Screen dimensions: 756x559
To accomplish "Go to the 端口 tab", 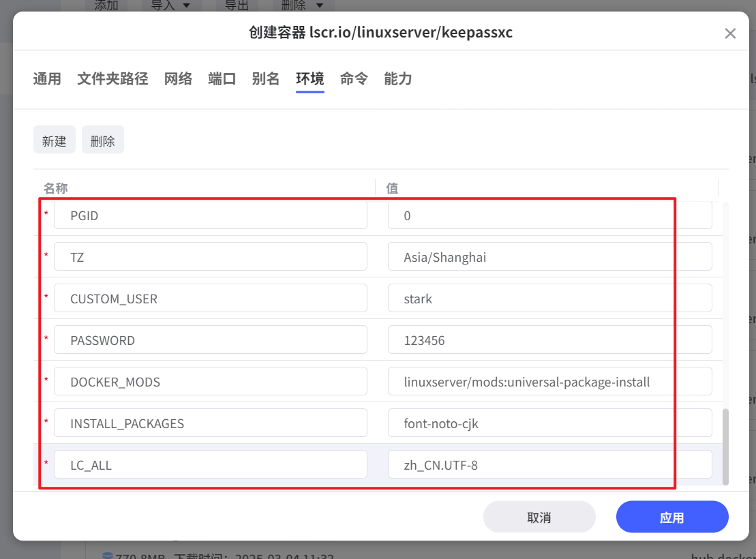I will point(222,78).
